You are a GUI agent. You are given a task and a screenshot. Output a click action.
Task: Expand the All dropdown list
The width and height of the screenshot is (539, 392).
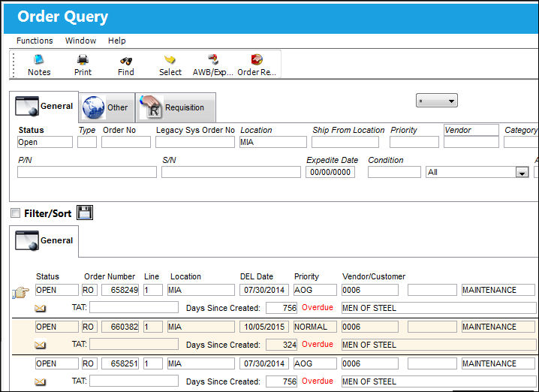click(522, 172)
